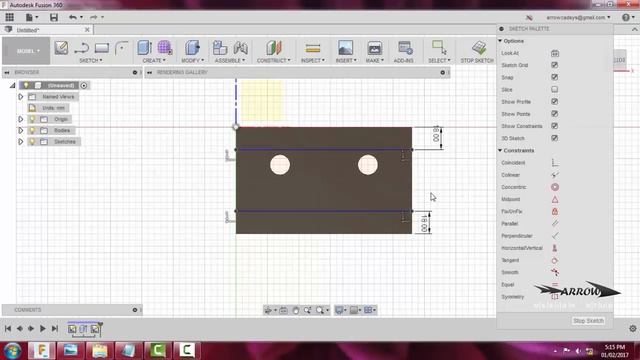Select the Rectangle sketch tool
The image size is (640, 360).
[102, 48]
